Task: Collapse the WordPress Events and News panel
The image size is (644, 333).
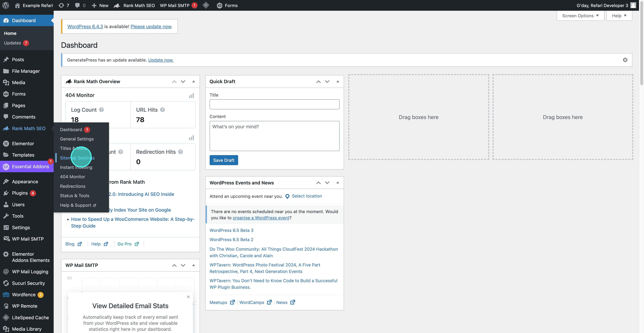Action: click(x=337, y=183)
